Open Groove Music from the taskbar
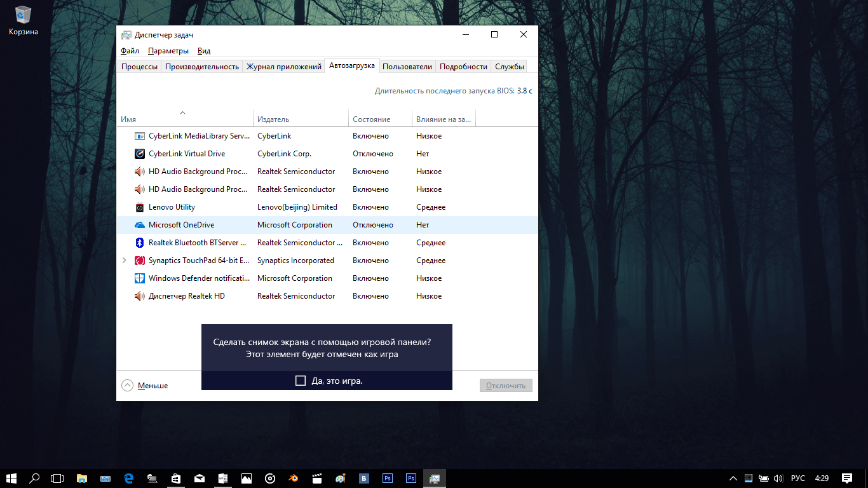Screen dimensions: 868x488 click(x=270, y=478)
